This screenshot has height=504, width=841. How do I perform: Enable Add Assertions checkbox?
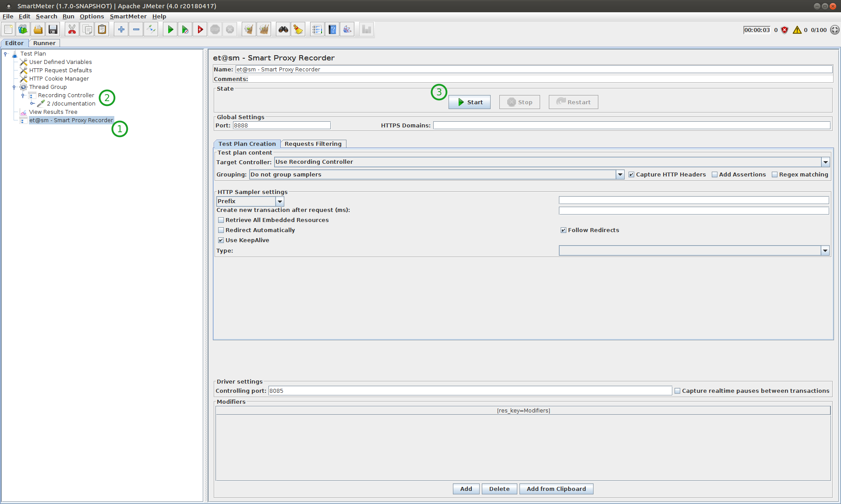714,175
